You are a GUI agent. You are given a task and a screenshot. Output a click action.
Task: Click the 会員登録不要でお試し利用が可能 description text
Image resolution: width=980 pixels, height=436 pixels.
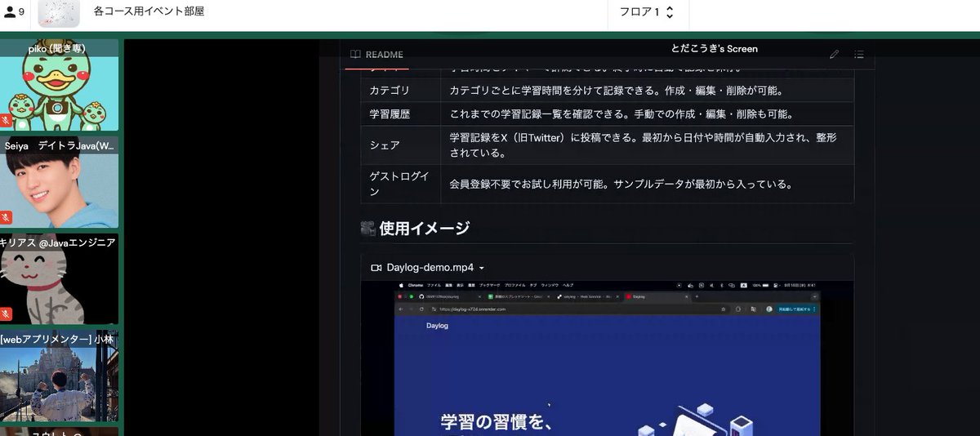coord(621,184)
